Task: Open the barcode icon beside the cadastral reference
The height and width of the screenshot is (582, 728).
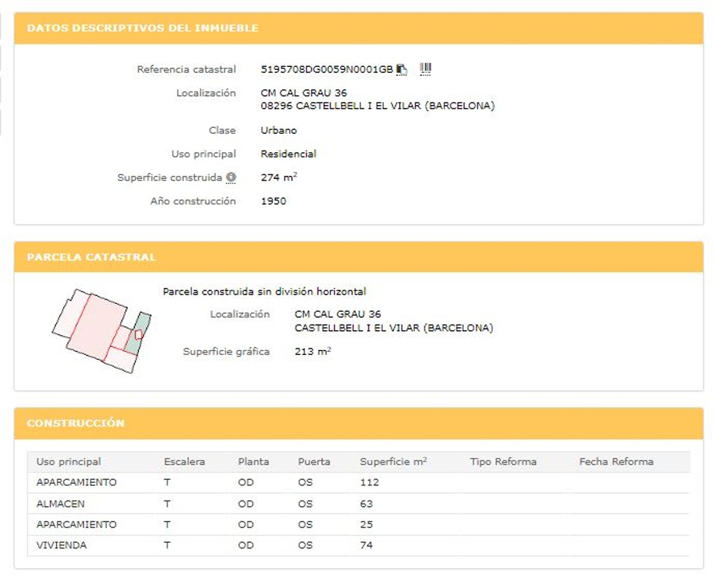Action: 425,70
